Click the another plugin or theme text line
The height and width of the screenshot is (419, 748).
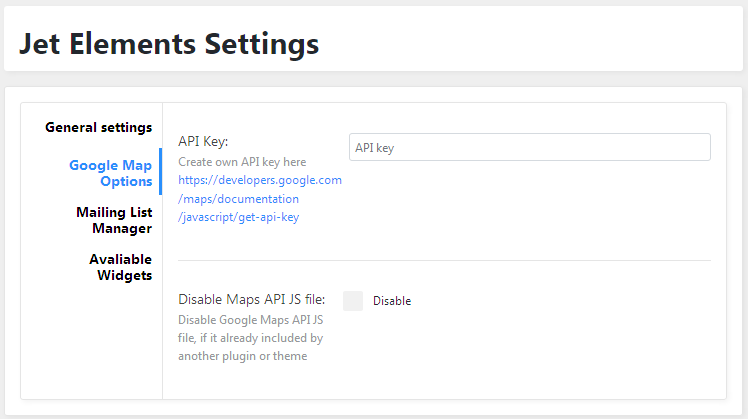tap(242, 356)
